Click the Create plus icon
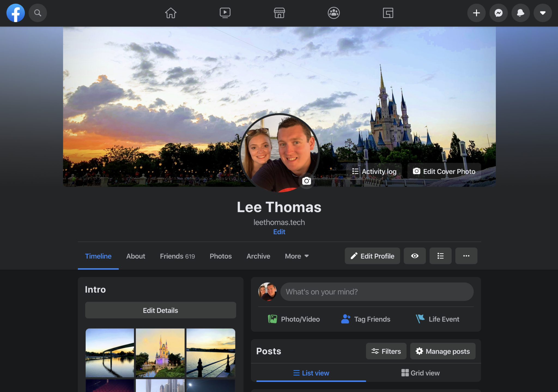This screenshot has height=392, width=558. click(476, 13)
